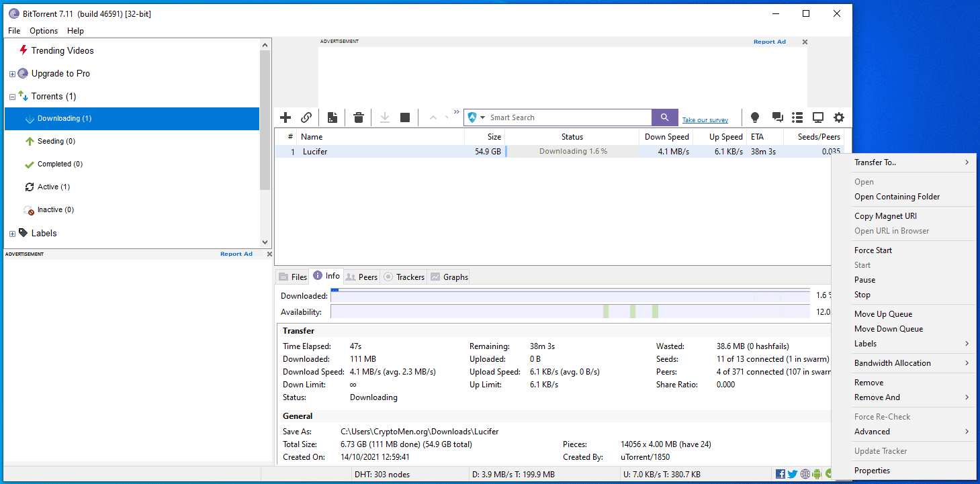Click the square Stop icon in toolbar
980x484 pixels.
click(x=405, y=117)
